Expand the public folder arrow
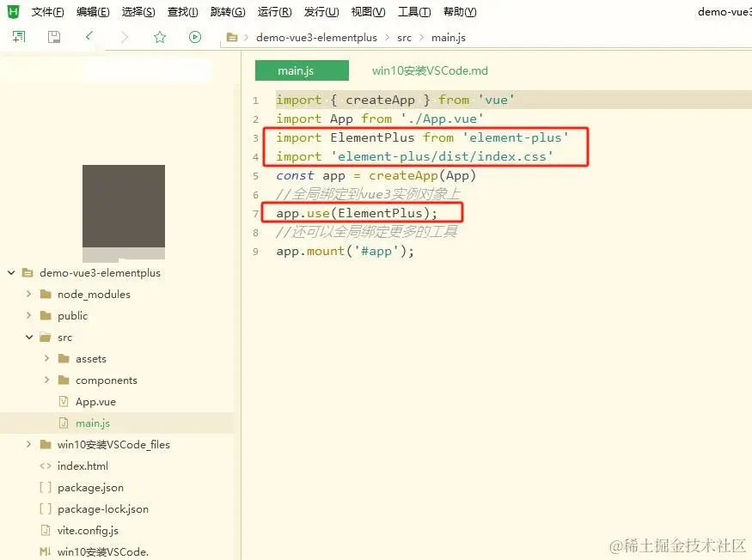The height and width of the screenshot is (560, 752). (x=28, y=315)
